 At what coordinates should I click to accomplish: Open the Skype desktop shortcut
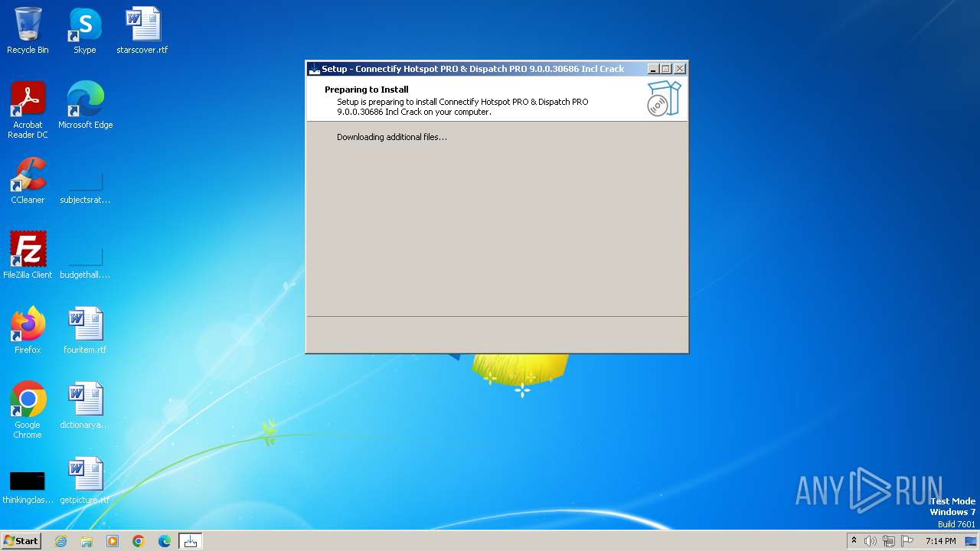[85, 31]
